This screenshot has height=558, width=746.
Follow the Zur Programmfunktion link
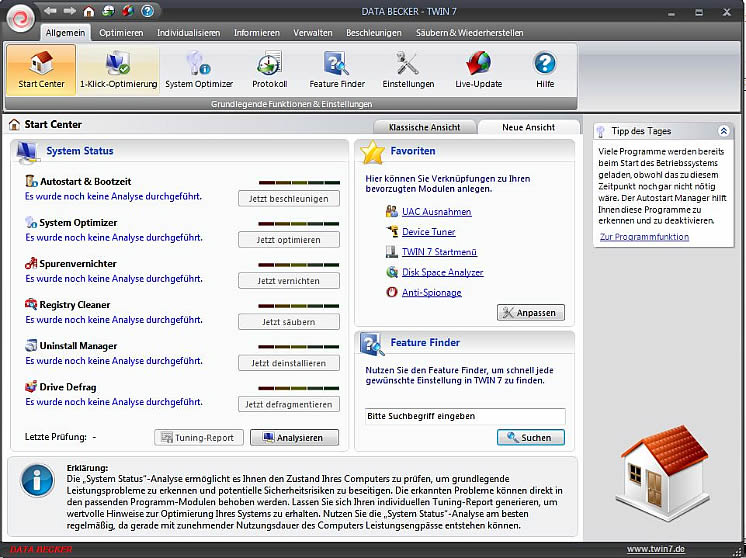click(x=644, y=236)
